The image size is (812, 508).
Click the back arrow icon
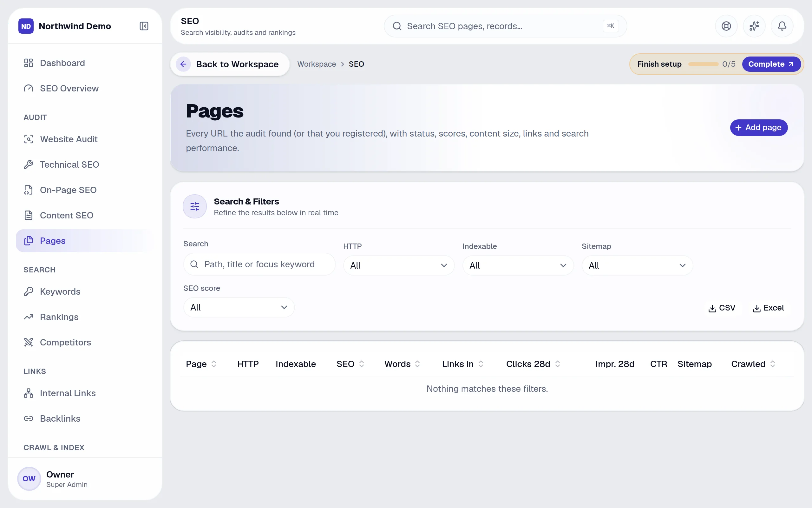click(183, 64)
